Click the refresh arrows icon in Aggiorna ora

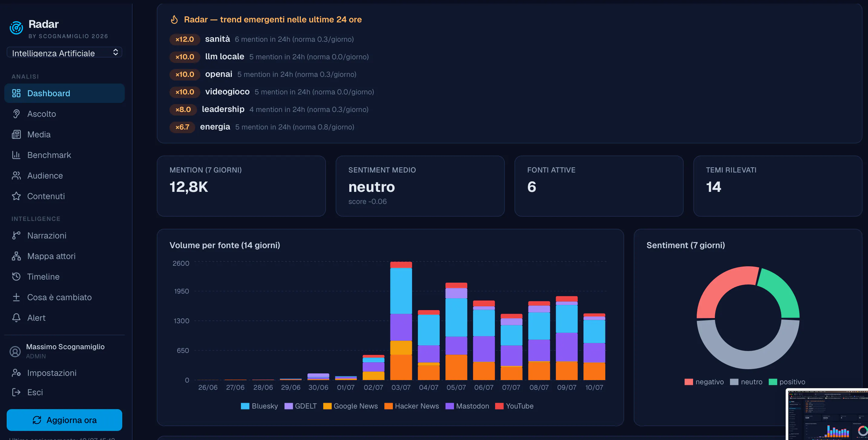[37, 420]
